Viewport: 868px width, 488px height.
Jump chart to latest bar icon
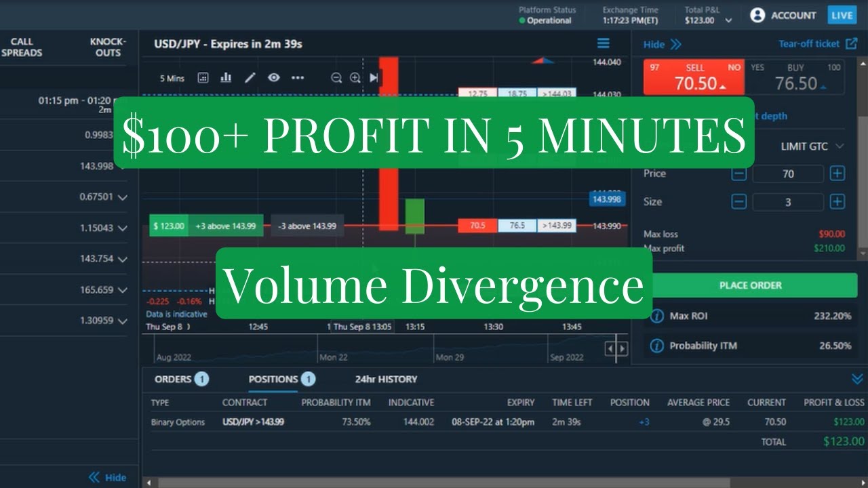click(373, 78)
